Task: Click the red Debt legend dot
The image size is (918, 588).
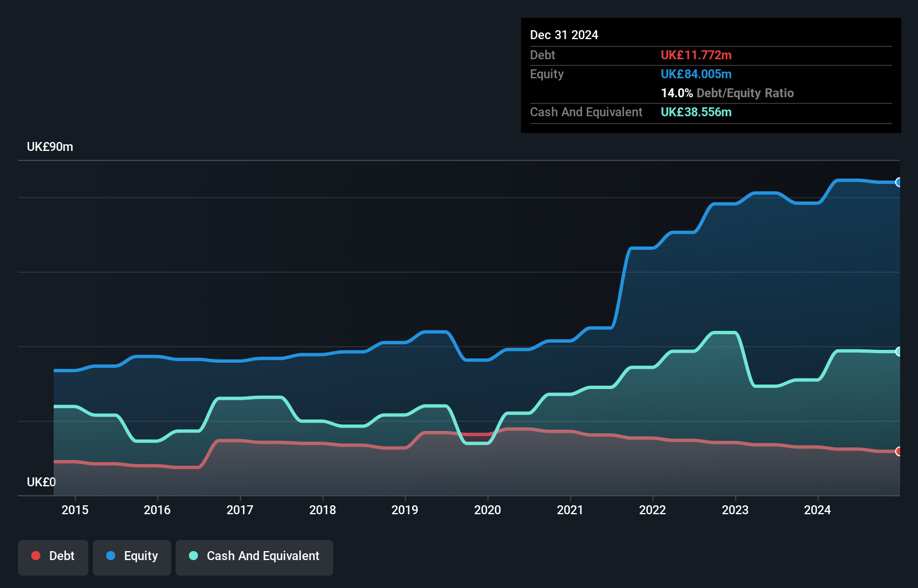Action: click(36, 556)
